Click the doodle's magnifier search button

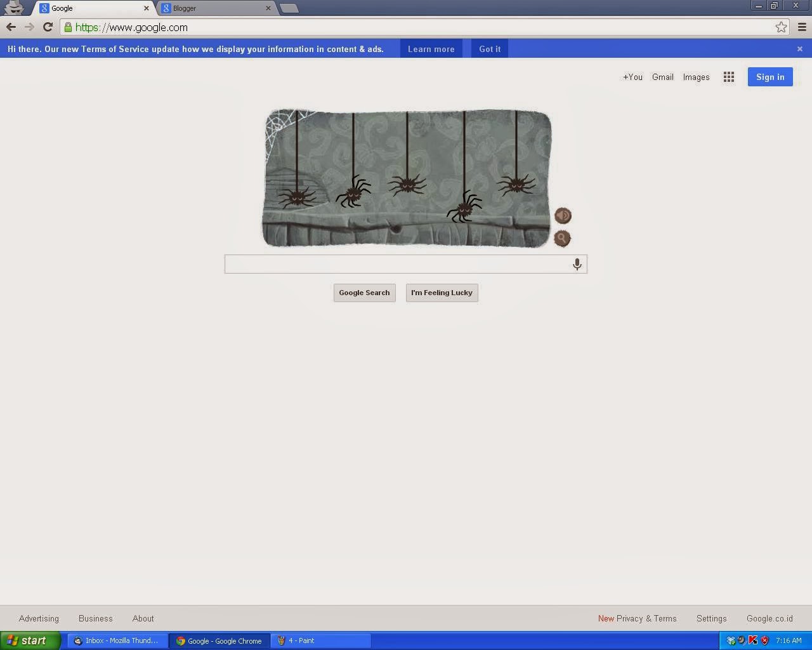562,239
